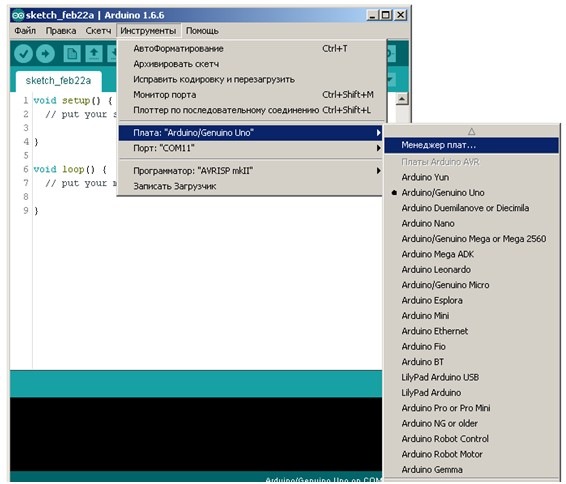This screenshot has width=566, height=484.
Task: Open Плоттер по последовательному соединению
Action: (x=251, y=110)
